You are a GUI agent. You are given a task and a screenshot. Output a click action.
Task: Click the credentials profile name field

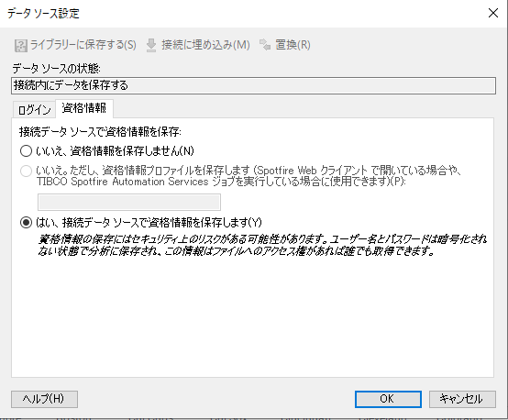click(x=129, y=203)
